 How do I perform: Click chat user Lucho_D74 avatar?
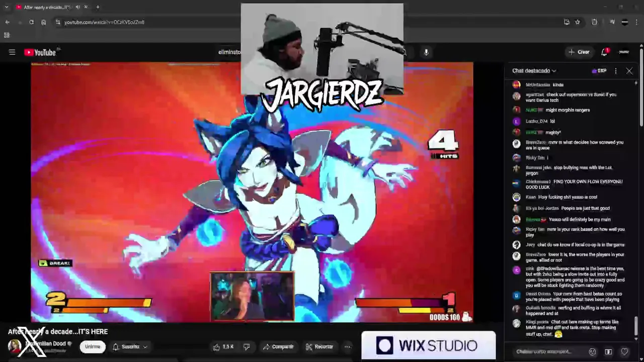click(516, 121)
